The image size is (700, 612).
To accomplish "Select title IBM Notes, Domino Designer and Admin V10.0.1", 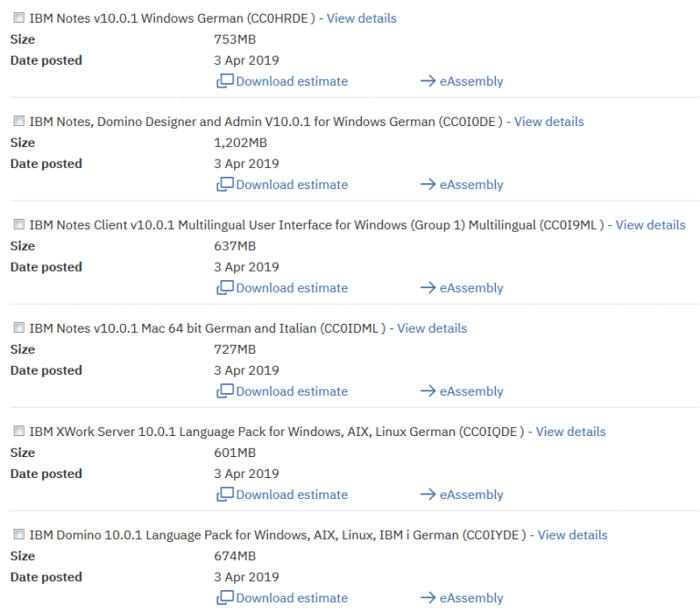I will point(170,121).
